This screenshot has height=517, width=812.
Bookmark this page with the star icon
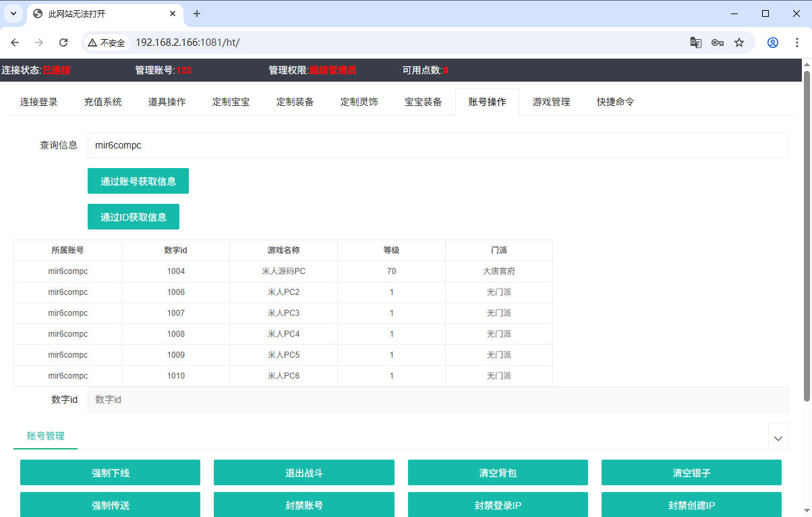tap(739, 43)
